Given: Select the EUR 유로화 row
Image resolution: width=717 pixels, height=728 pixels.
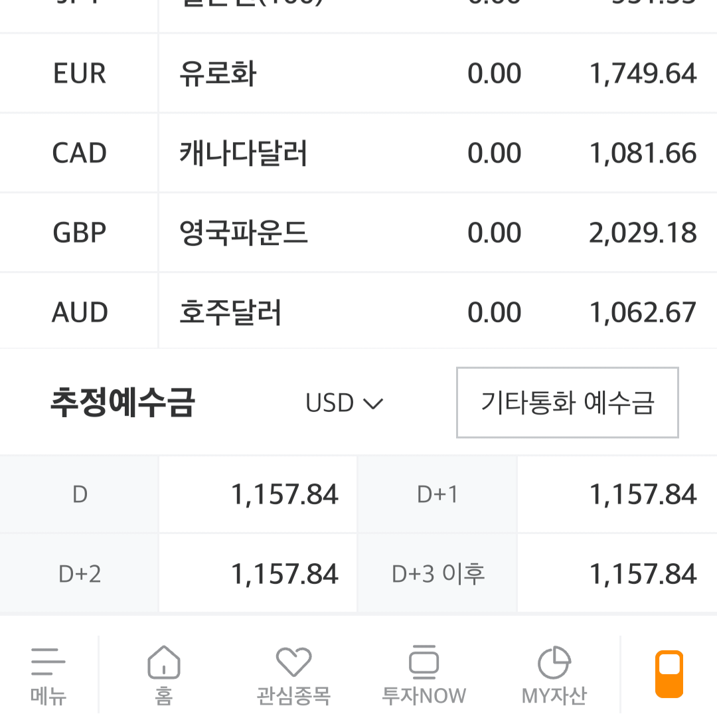Looking at the screenshot, I should [358, 73].
